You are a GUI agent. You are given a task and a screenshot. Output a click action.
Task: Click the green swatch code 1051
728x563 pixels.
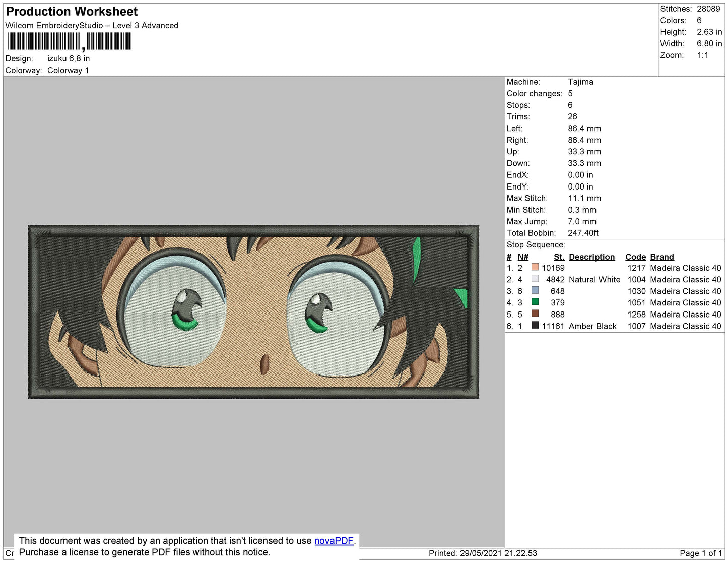[x=535, y=302]
